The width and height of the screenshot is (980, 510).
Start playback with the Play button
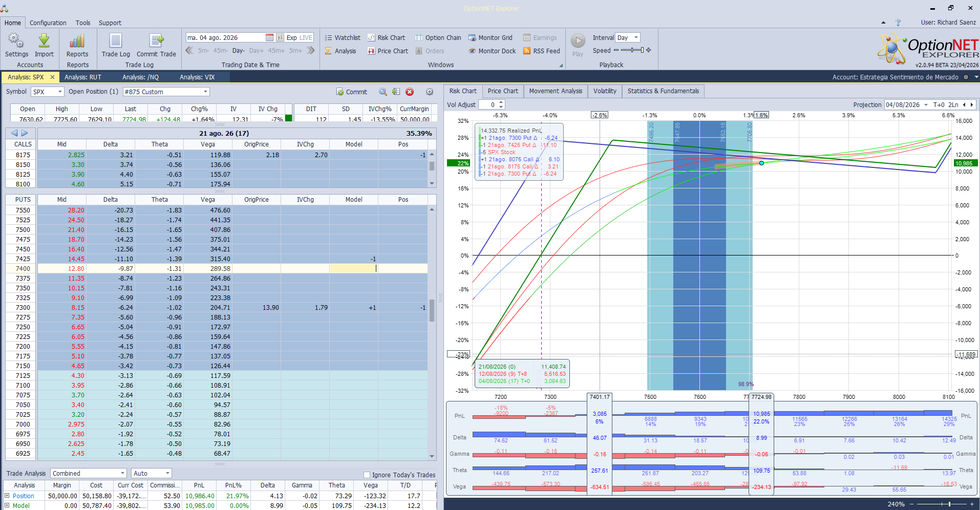coord(578,45)
